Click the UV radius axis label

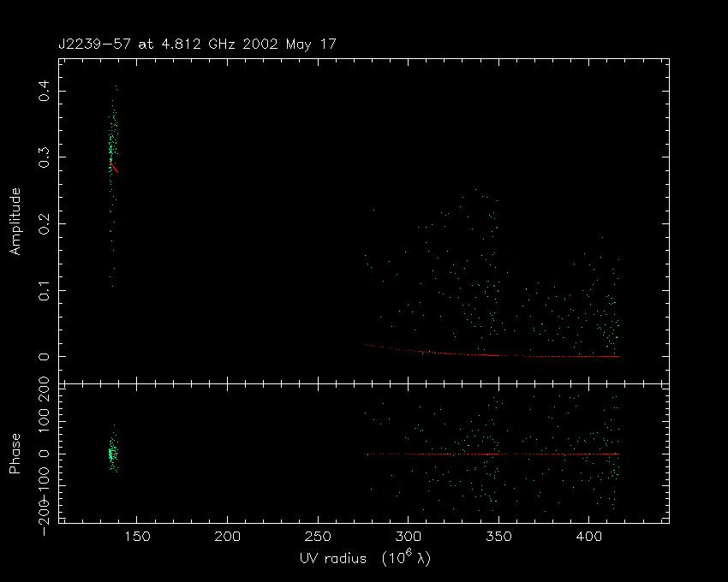click(x=366, y=558)
